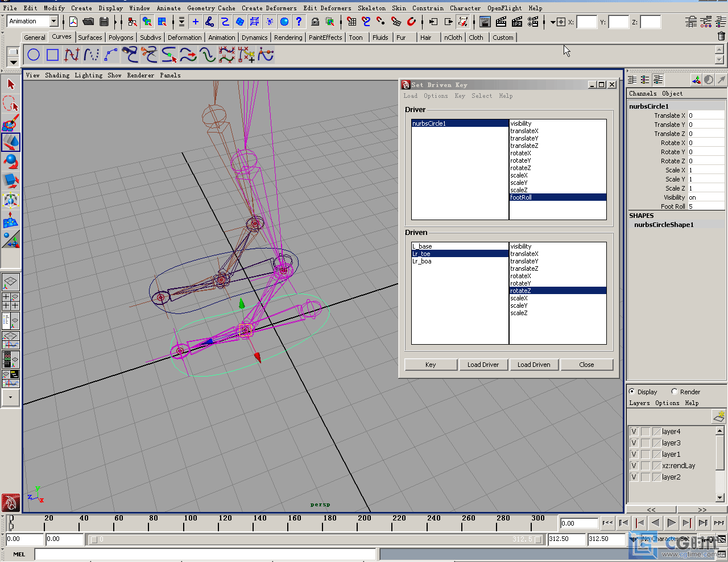Open the shelf options arrow menu
The height and width of the screenshot is (562, 728).
[13, 62]
